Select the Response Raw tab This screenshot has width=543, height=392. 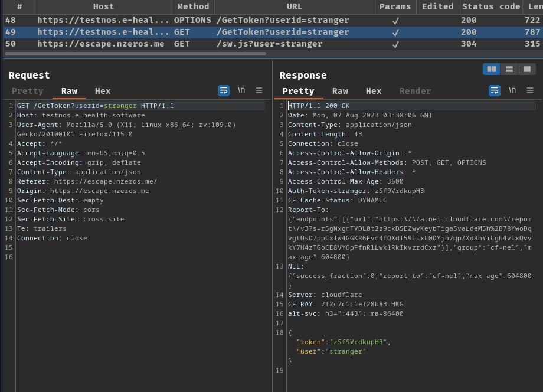coord(340,91)
